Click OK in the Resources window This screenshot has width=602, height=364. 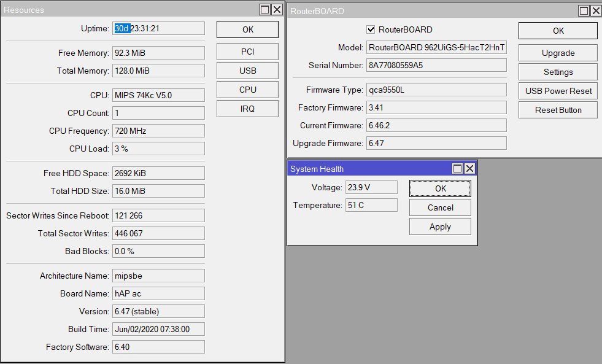[247, 29]
